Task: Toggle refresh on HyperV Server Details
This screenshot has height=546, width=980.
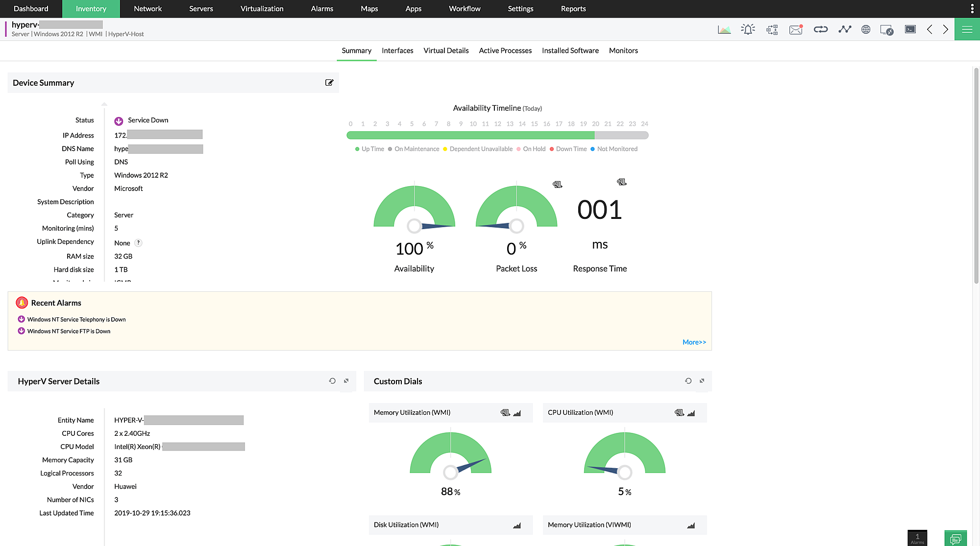Action: coord(332,381)
